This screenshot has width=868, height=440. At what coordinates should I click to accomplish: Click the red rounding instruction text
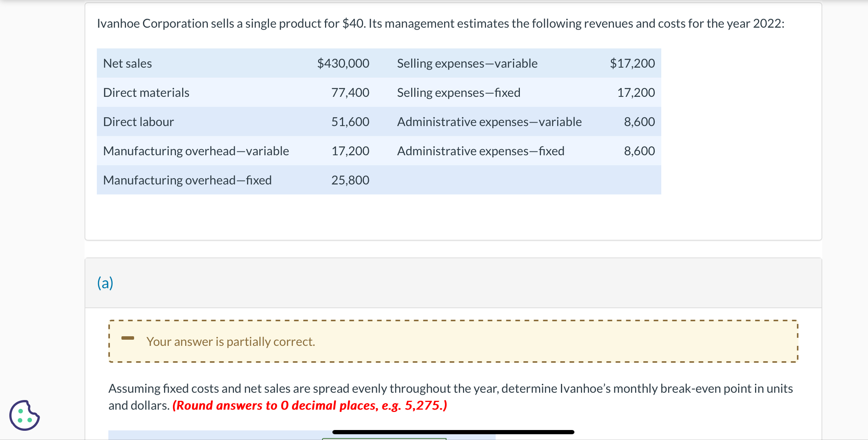click(310, 405)
